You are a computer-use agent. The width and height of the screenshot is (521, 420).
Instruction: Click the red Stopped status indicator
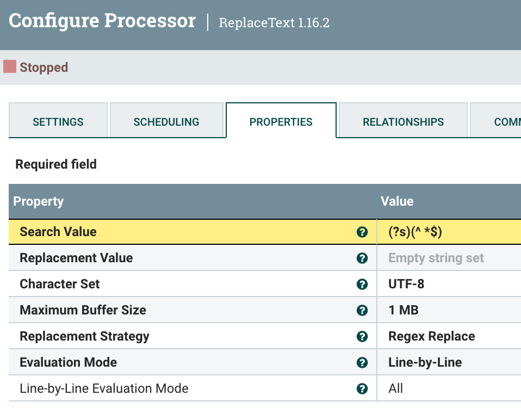point(10,66)
